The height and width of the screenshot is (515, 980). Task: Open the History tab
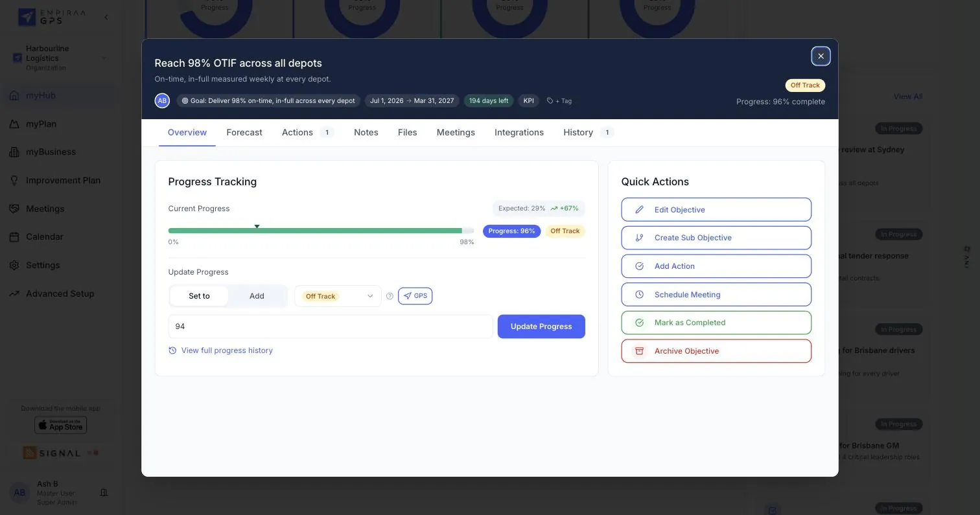[588, 132]
